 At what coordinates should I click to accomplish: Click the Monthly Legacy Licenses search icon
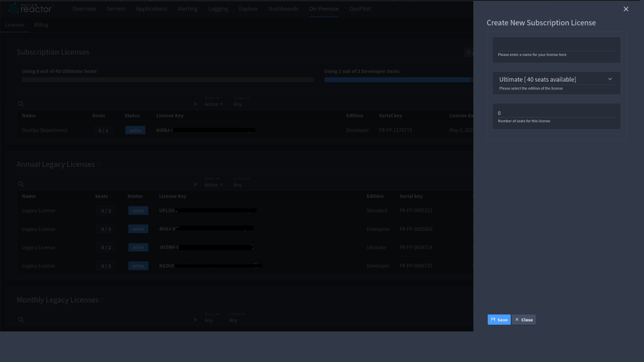(x=21, y=320)
